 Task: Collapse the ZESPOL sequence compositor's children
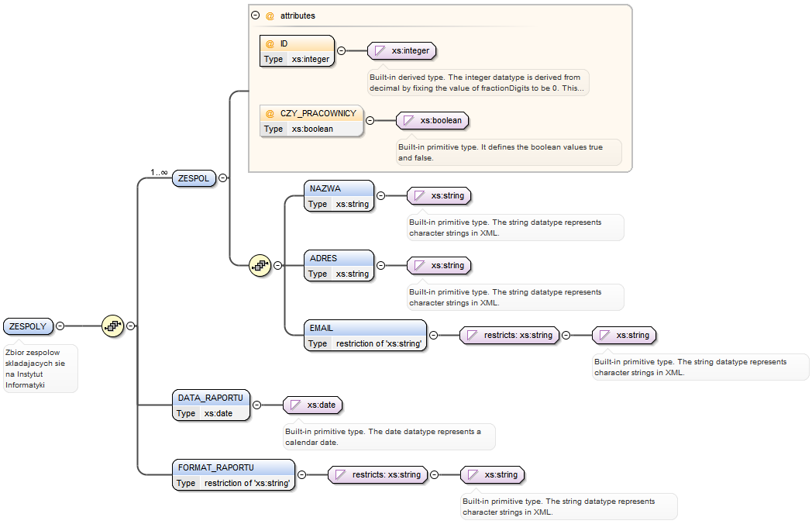(277, 265)
